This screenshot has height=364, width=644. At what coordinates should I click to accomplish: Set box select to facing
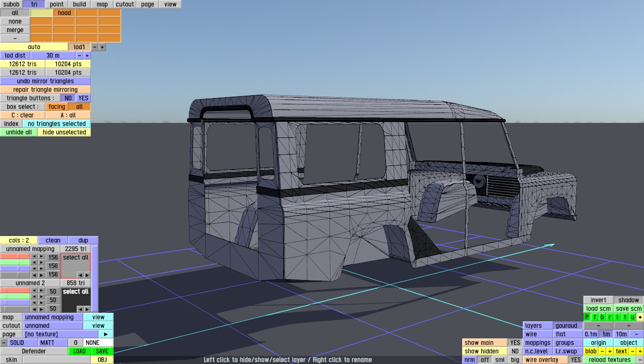click(57, 107)
